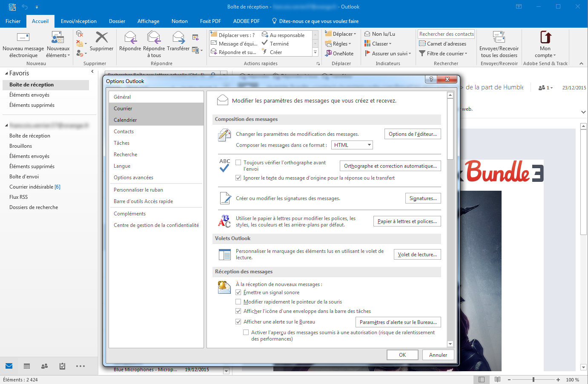Select Centre de gestion de la confidentialité
This screenshot has width=588, height=384.
coord(156,225)
